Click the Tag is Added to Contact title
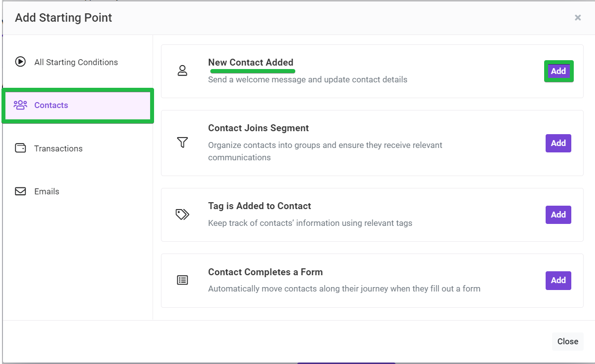This screenshot has width=595, height=364. 260,206
